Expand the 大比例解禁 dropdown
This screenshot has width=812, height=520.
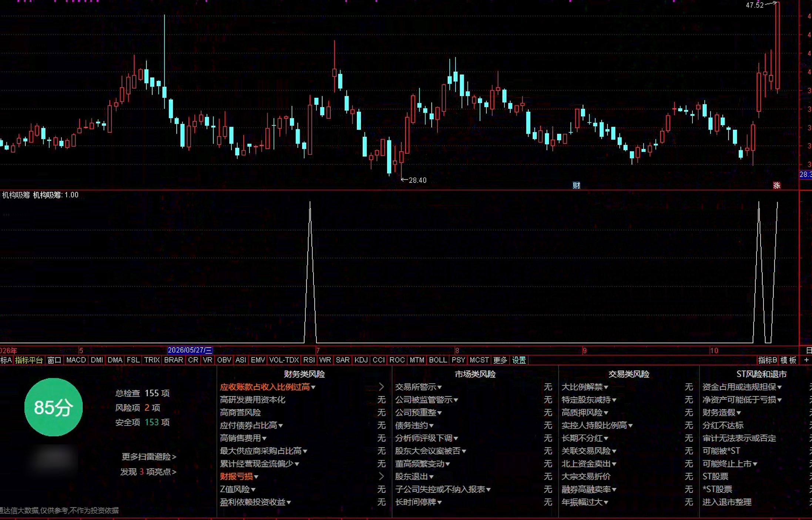coord(606,387)
